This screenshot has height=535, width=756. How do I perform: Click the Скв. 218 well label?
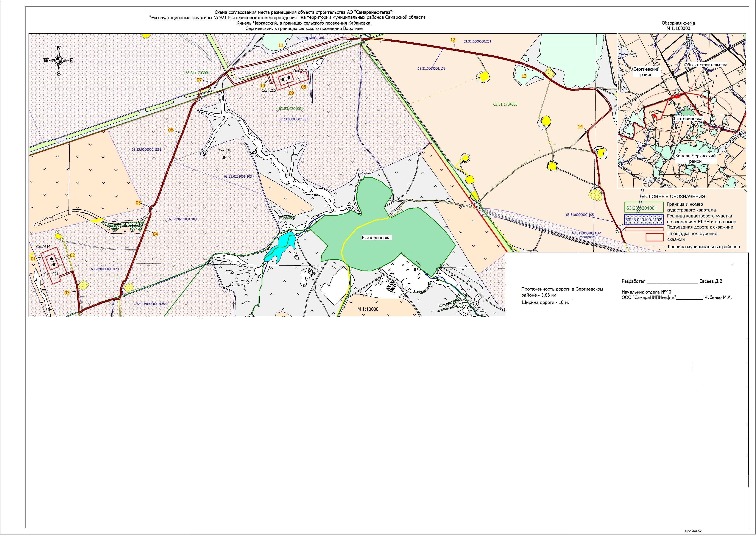point(225,150)
